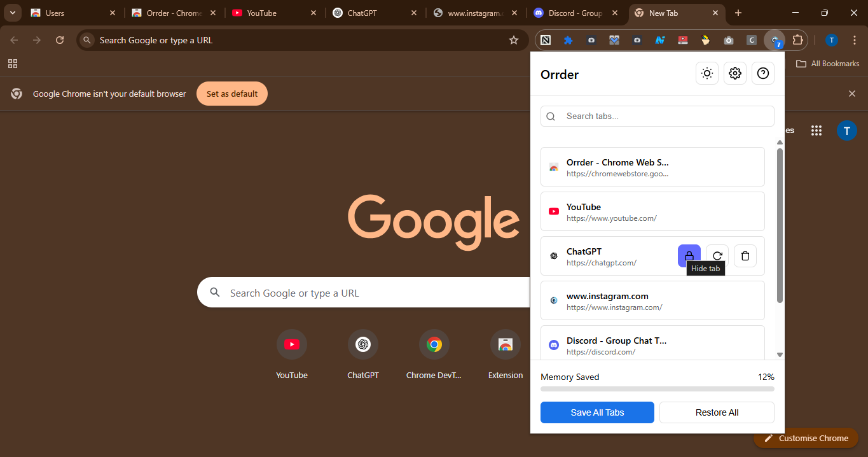Click the 12% memory saved value
Screen dimensions: 868x457
766,377
